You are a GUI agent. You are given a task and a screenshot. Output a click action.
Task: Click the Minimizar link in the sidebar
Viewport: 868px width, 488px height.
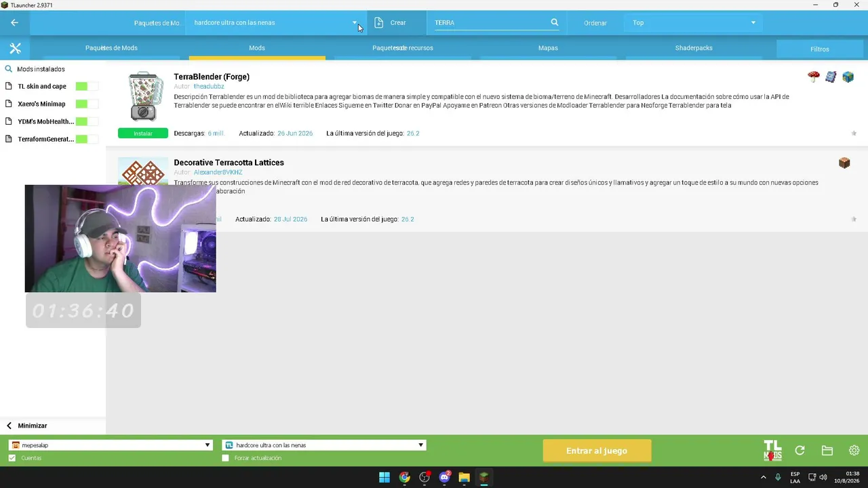(33, 426)
